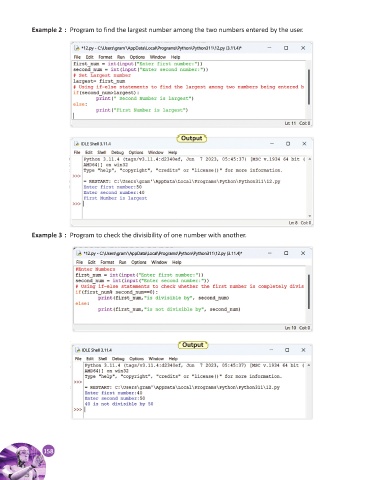Viewport: 373px width, 480px height.
Task: Click the IDLE Shell icon in Example 3 output window
Action: pos(78,350)
